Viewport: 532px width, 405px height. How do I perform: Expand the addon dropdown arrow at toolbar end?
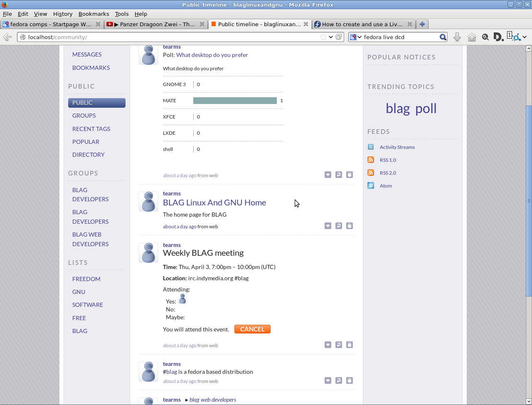tap(525, 37)
